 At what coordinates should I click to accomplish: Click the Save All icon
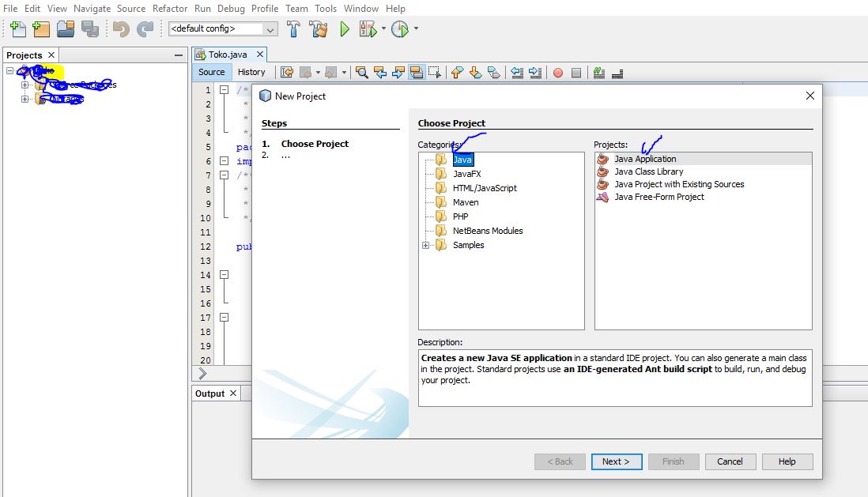[x=89, y=29]
